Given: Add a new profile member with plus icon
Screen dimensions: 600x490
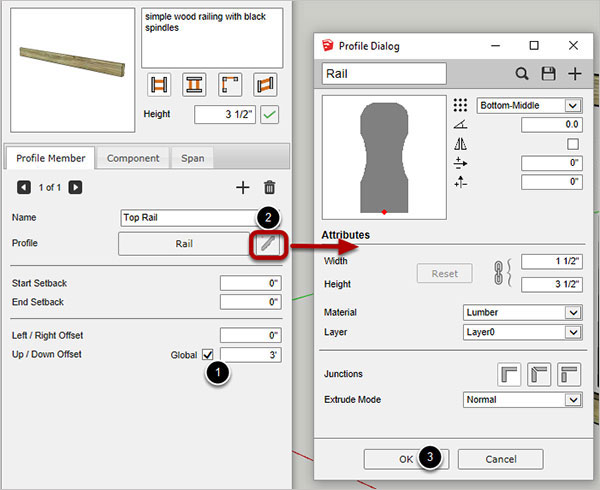Looking at the screenshot, I should point(242,187).
